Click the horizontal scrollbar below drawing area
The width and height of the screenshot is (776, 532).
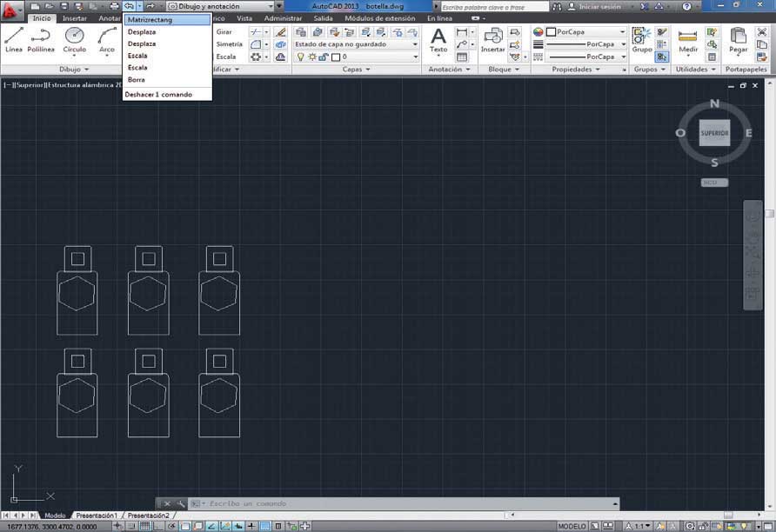[x=635, y=515]
